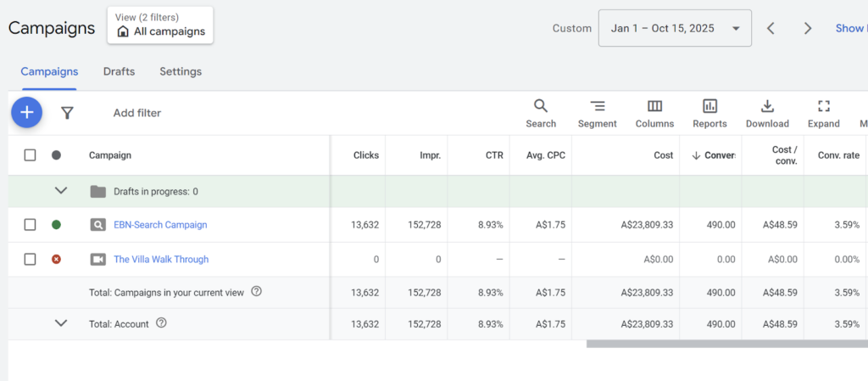Click the blue plus new campaign button
This screenshot has height=381, width=868.
click(x=26, y=112)
